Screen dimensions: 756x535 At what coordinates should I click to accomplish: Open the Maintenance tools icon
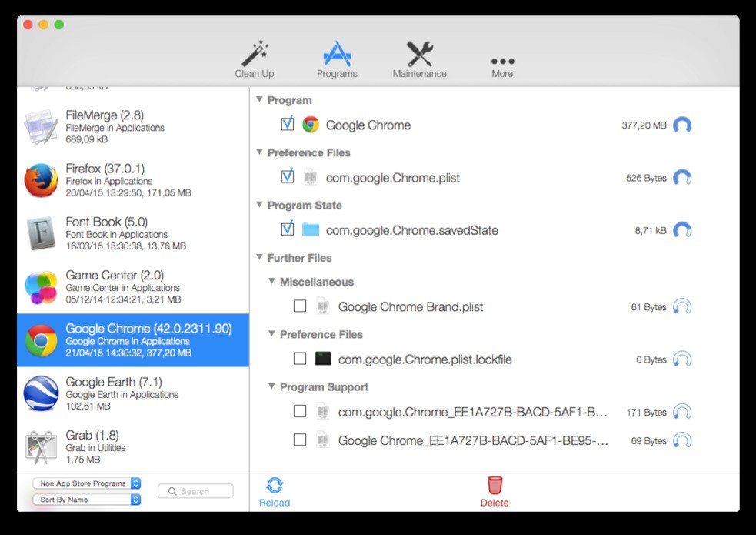pos(419,54)
